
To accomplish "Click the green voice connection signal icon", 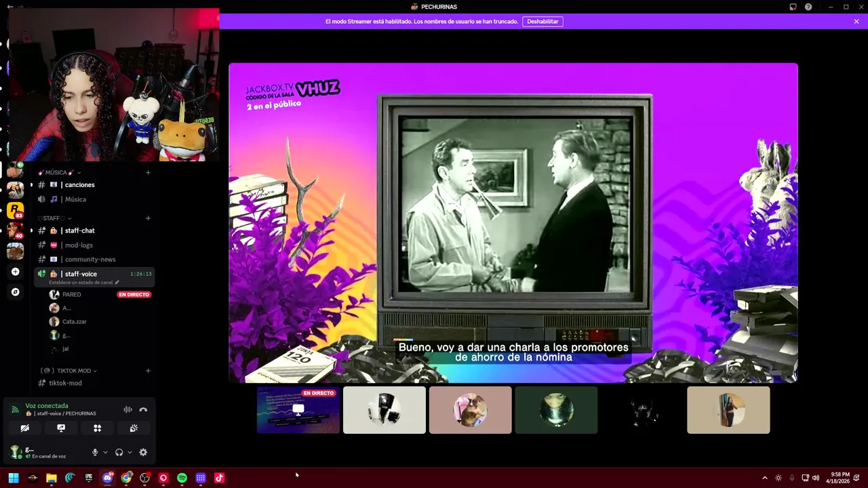I will tap(15, 409).
